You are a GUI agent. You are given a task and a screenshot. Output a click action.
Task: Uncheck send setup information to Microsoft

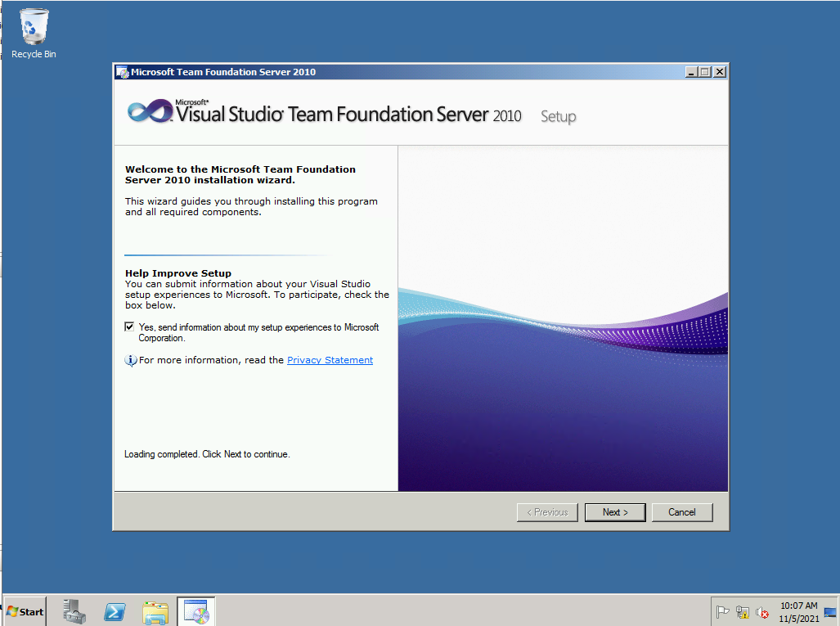click(130, 327)
